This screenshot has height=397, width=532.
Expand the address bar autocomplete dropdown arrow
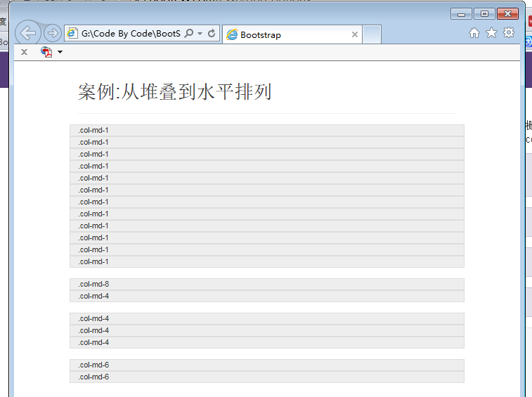point(200,34)
